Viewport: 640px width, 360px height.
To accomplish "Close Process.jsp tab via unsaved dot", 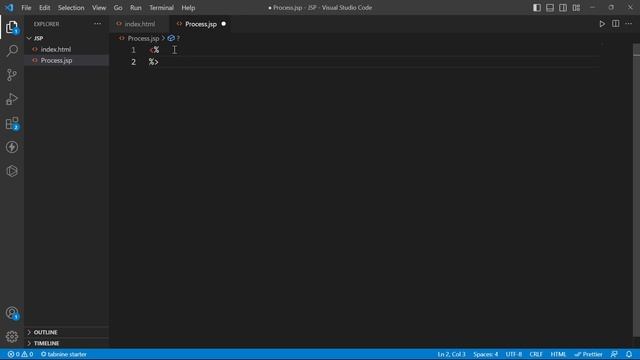I will pyautogui.click(x=224, y=24).
